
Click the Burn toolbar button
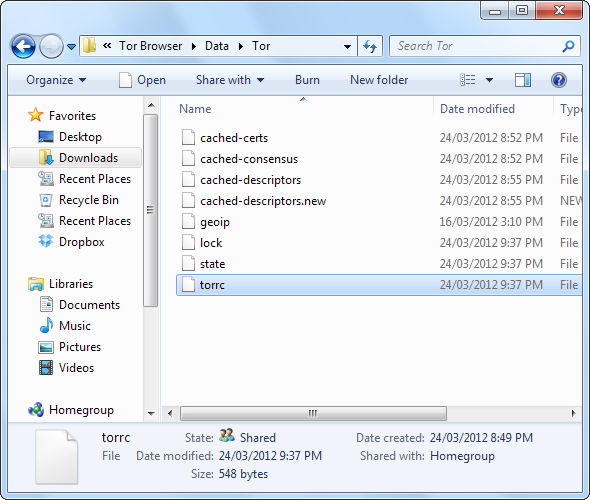click(x=307, y=80)
